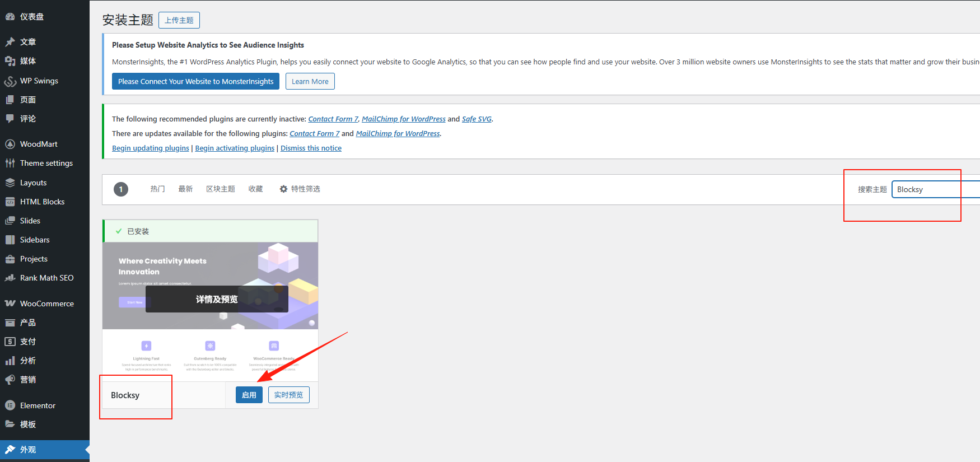Click the 上传主题 upload theme button
This screenshot has height=462, width=980.
tap(179, 20)
